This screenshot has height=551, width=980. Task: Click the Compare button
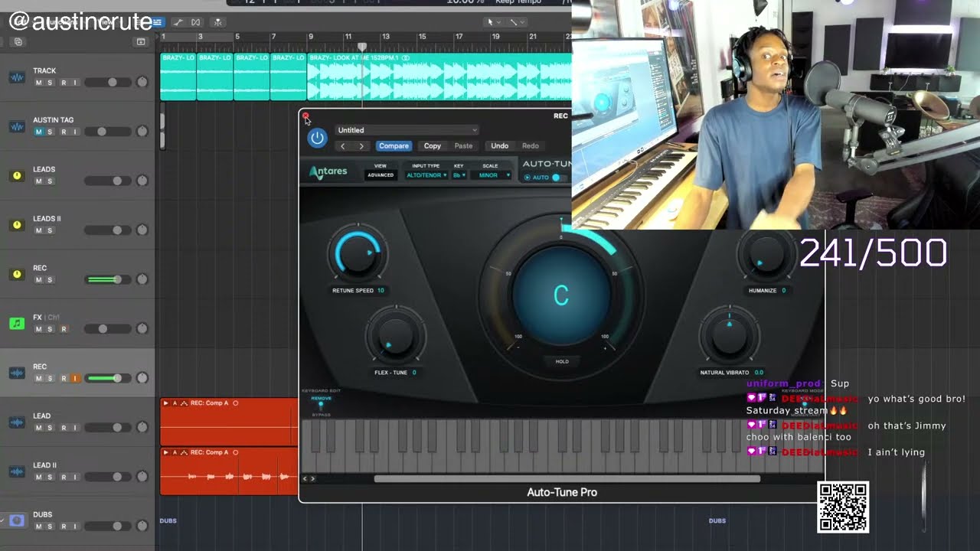pyautogui.click(x=394, y=146)
